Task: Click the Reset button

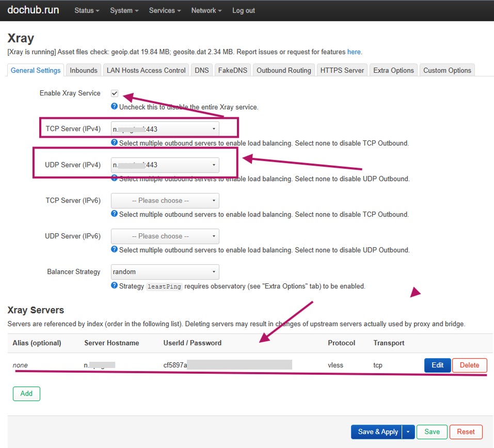Action: [466, 431]
